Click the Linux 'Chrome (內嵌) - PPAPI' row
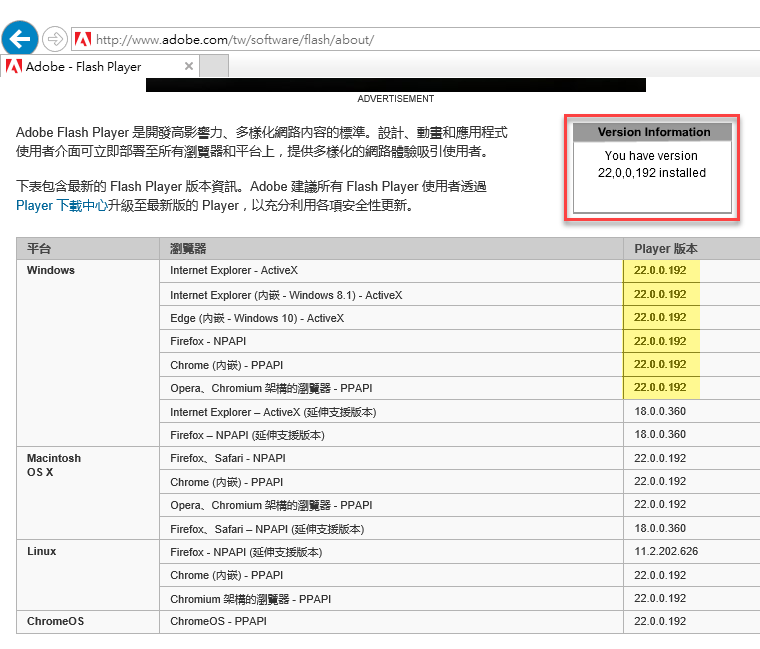Viewport: 760px width, 649px height. click(x=391, y=575)
